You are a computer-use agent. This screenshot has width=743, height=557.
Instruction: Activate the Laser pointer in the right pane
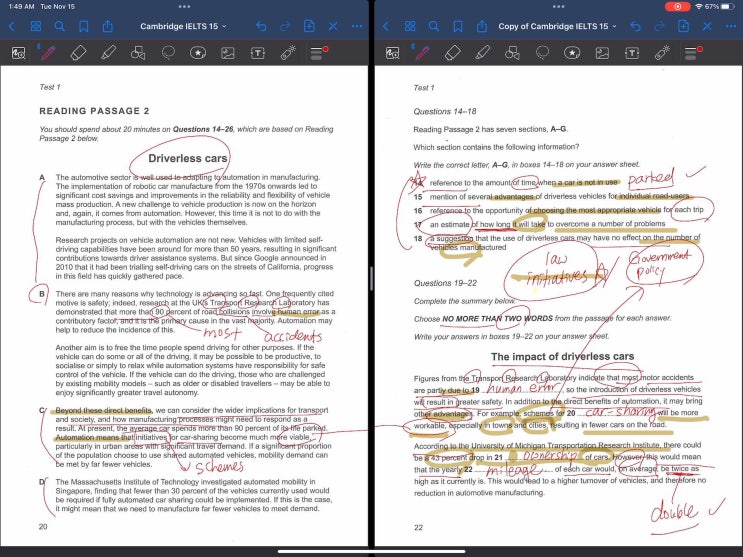pos(662,52)
